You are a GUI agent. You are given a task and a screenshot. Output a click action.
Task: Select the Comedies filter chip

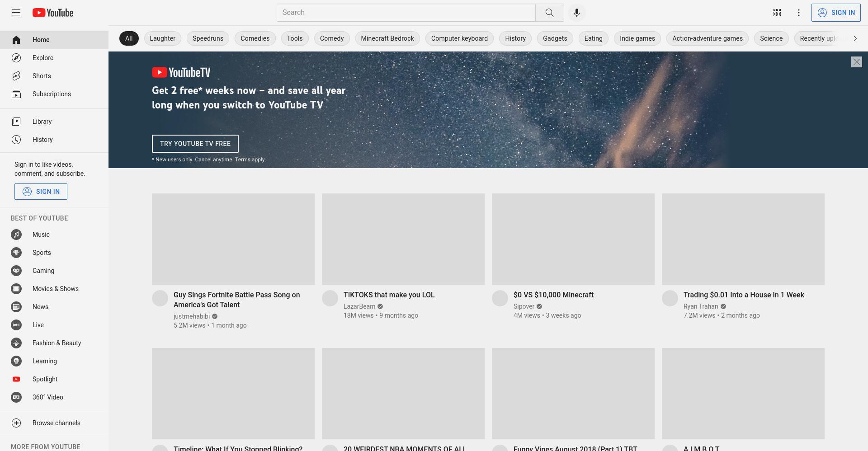[x=255, y=38]
